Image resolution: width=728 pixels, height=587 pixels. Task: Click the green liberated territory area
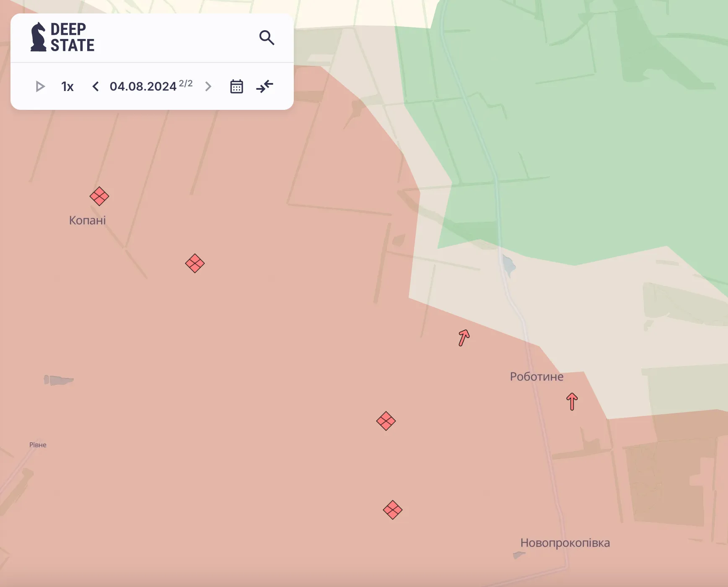[x=587, y=126]
